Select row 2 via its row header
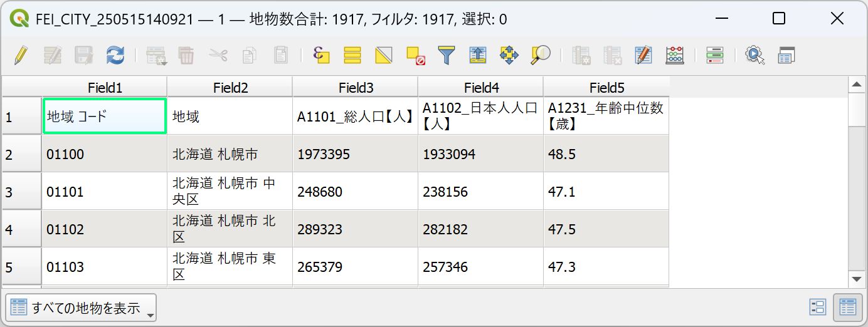The image size is (868, 327). (21, 153)
